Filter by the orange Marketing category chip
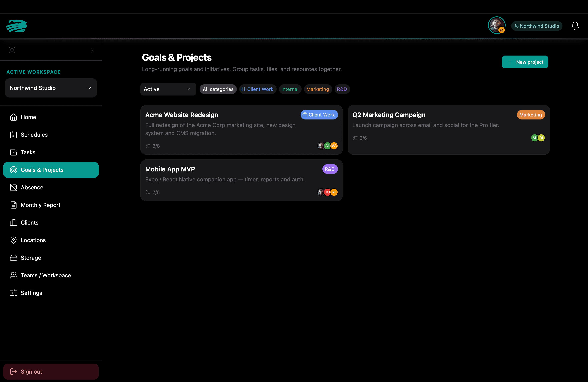588x382 pixels. [318, 89]
